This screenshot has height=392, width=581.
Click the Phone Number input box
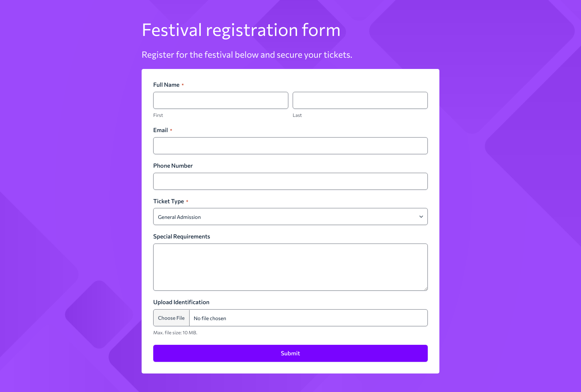(x=290, y=181)
